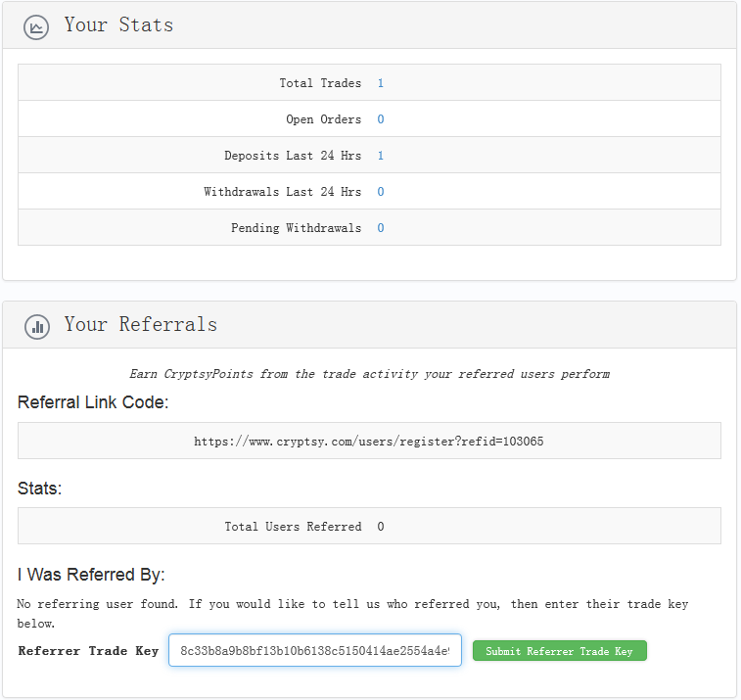741x700 pixels.
Task: Focus the Referrer Trade Key input field
Action: [314, 651]
